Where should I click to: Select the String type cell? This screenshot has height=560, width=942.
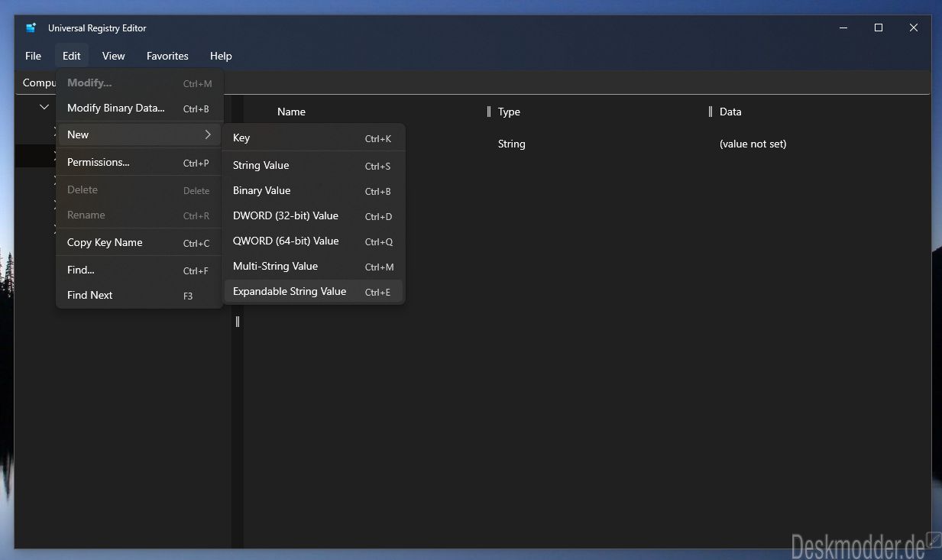(x=512, y=144)
